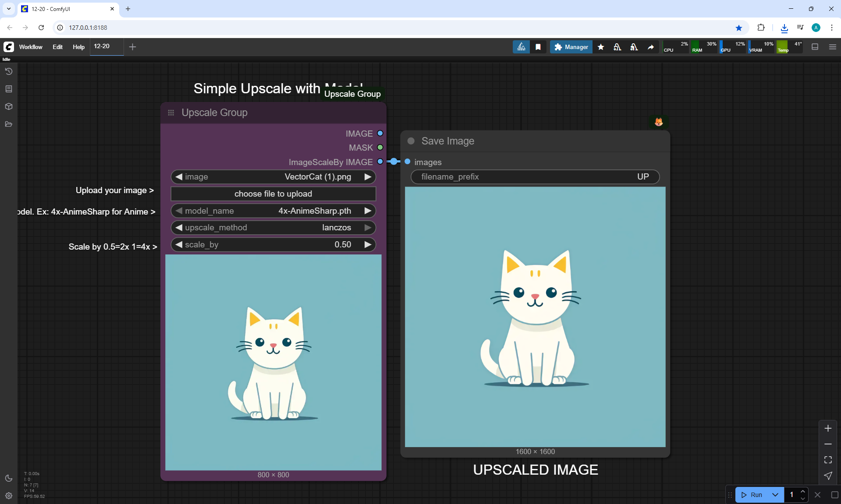Select next image with right arrow

click(368, 177)
